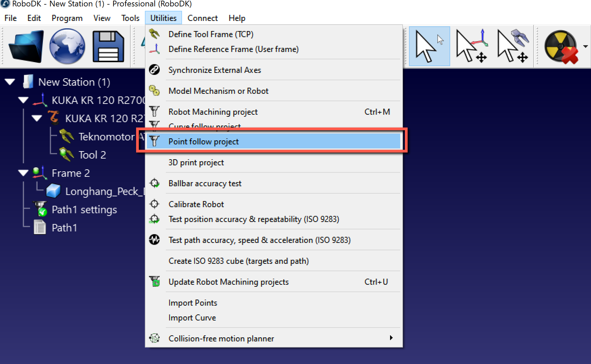Open the online library globe icon
The height and width of the screenshot is (364, 591).
[67, 46]
